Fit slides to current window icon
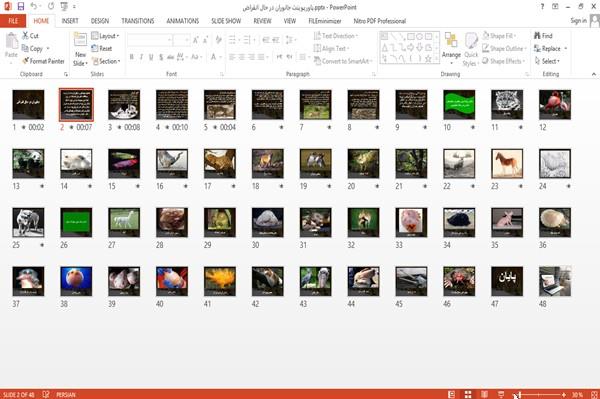 coord(594,394)
